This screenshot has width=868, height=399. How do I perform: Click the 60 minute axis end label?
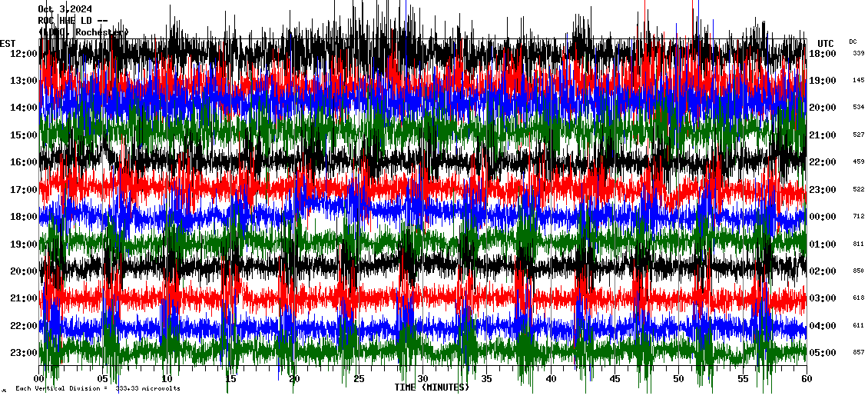coord(806,379)
